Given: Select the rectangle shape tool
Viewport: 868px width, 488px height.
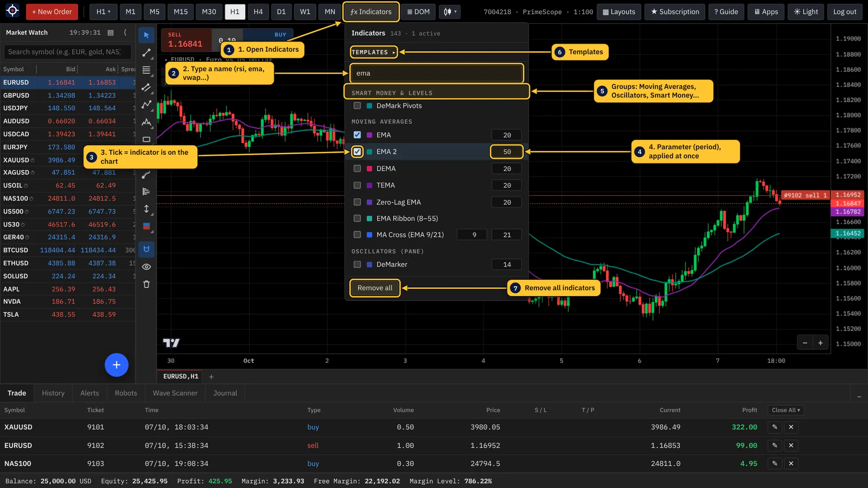Looking at the screenshot, I should point(146,139).
